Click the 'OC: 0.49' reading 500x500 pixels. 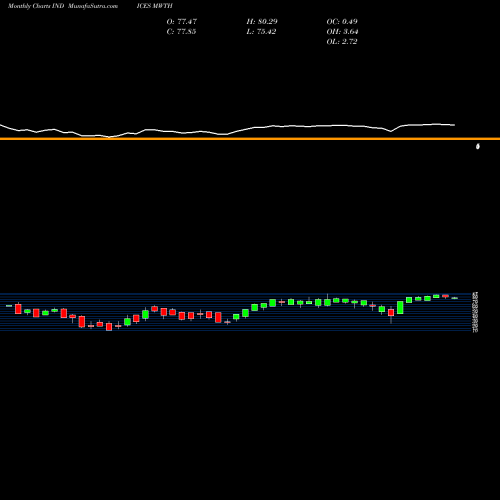[x=342, y=22]
